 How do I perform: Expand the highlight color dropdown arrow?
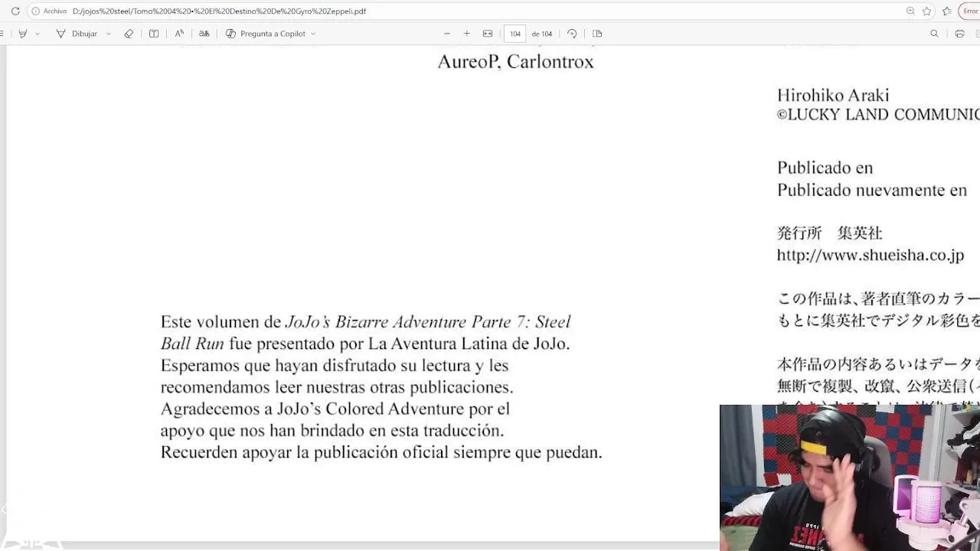38,34
